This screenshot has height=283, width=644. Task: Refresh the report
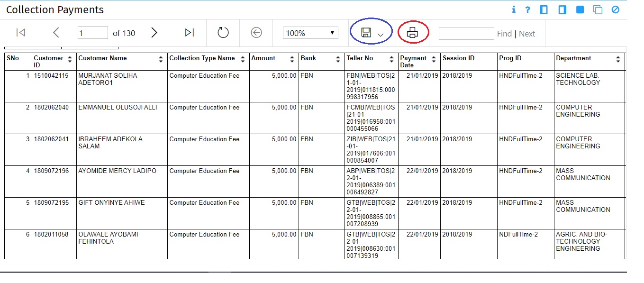tap(223, 33)
